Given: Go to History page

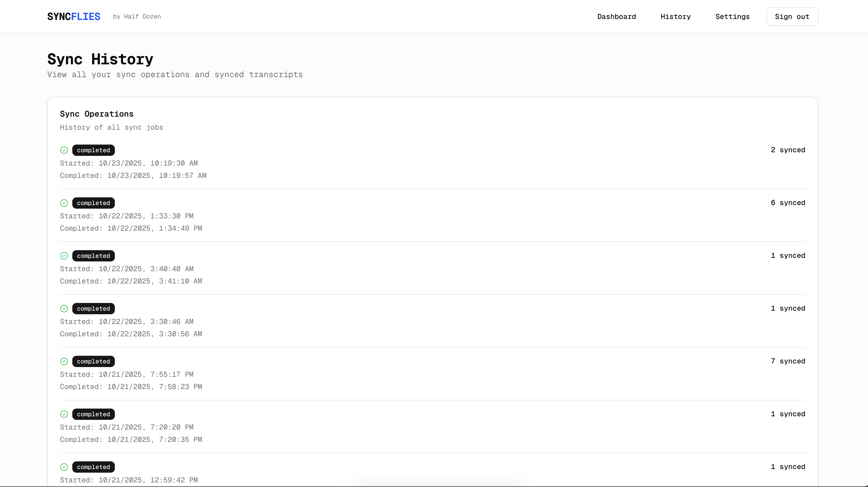Looking at the screenshot, I should click(675, 16).
